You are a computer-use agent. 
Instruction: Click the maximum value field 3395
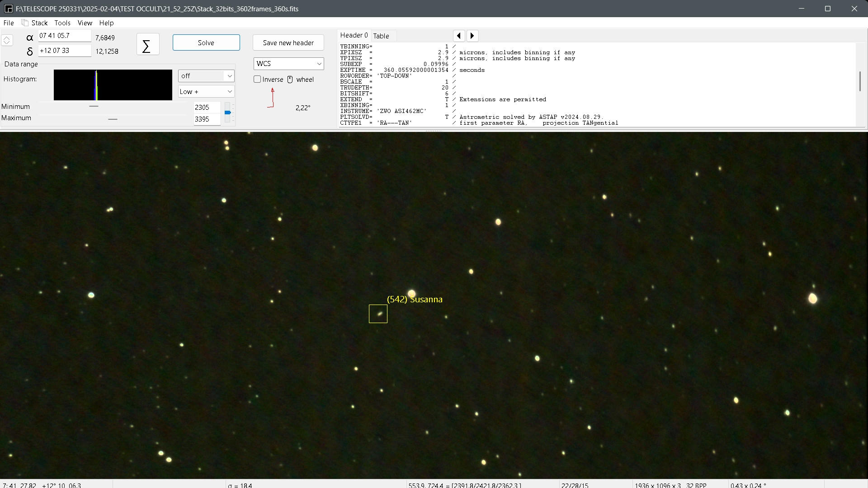tap(207, 119)
